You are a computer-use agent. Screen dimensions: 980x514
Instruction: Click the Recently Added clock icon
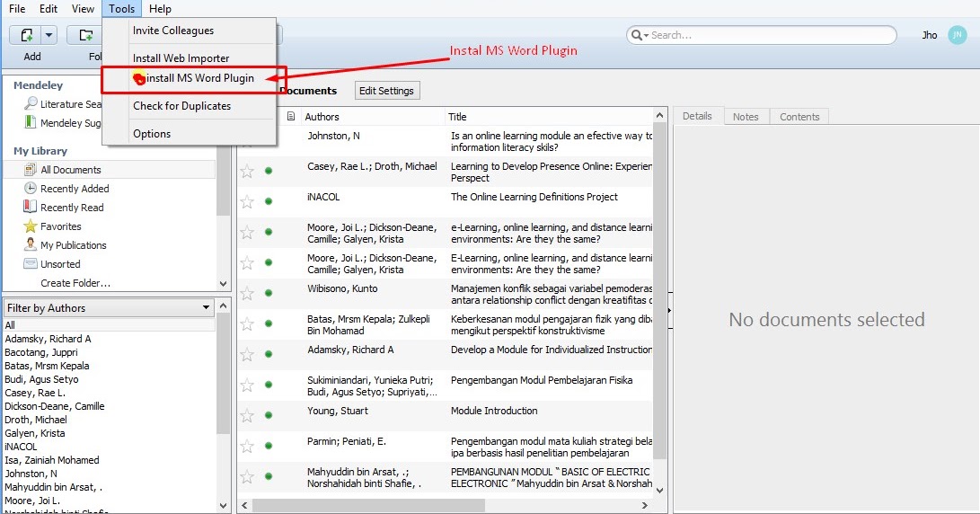point(30,188)
